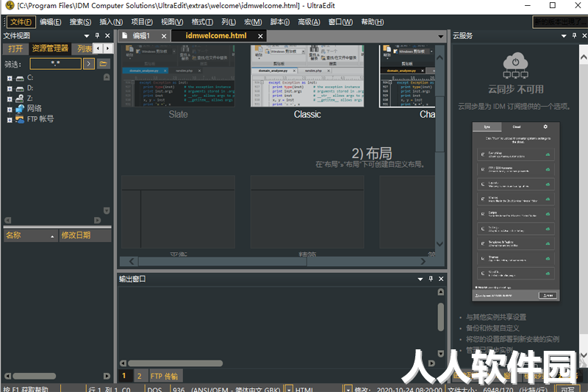
Task: Switch to output tab 1
Action: tap(124, 376)
